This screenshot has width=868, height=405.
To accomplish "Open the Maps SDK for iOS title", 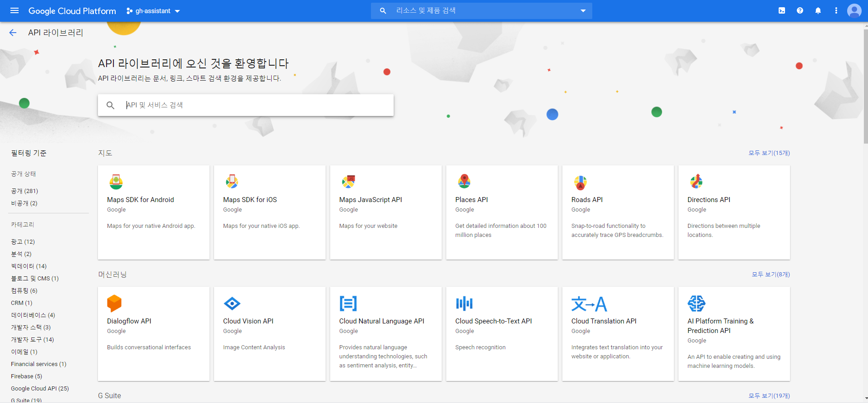I will [x=250, y=200].
